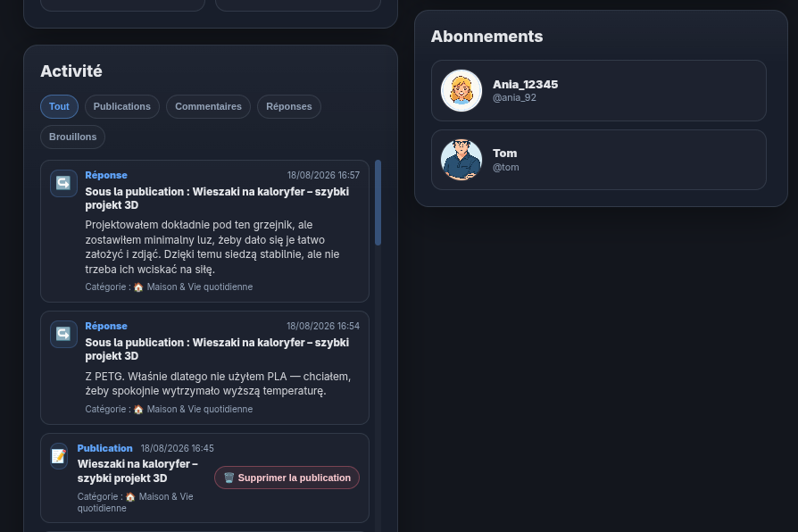Select the Tout activity filter
Screen dimensions: 798x532
[x=59, y=106]
